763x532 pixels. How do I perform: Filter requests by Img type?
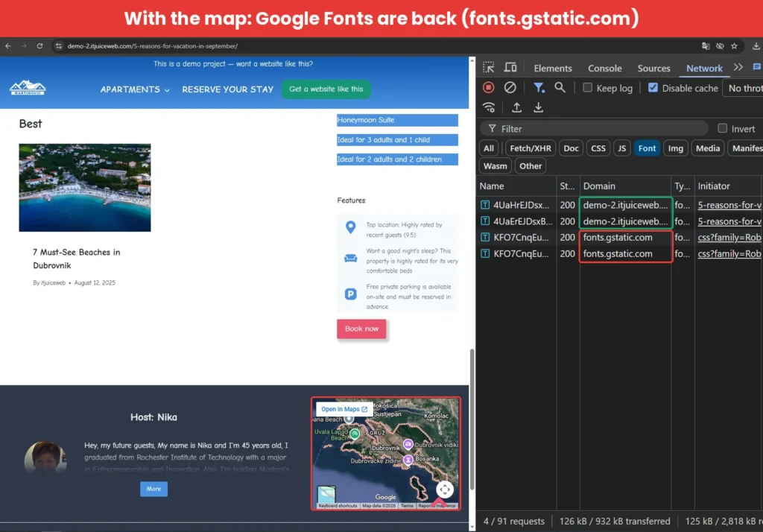click(675, 148)
